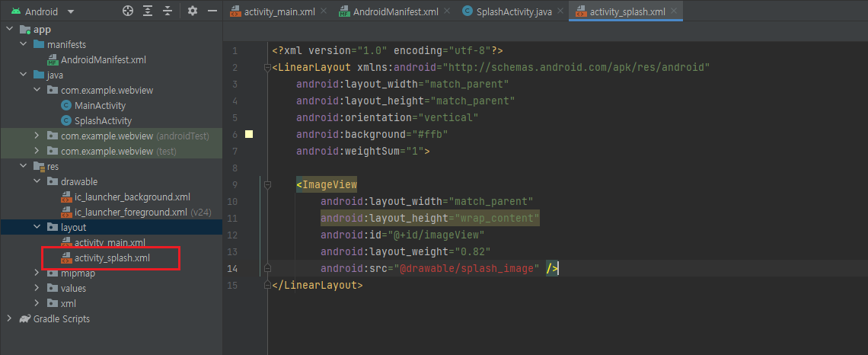Click the Gradle Scripts elephant icon

tap(25, 318)
